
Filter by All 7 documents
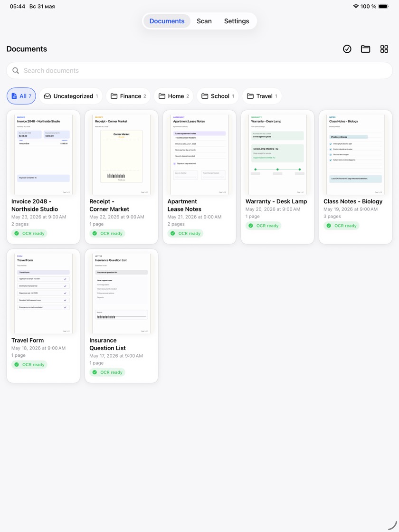pos(21,96)
